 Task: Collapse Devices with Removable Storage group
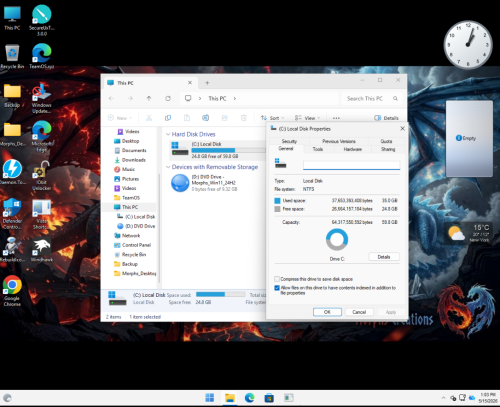point(168,167)
